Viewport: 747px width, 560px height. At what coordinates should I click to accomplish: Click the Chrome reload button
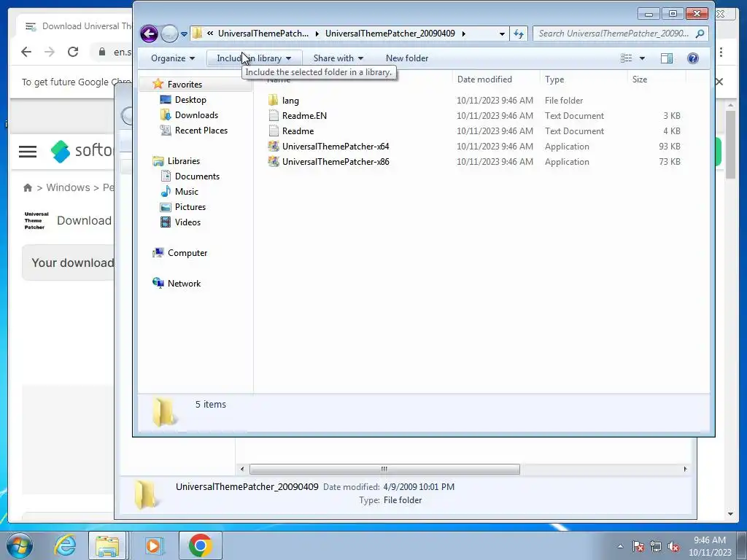tap(73, 52)
